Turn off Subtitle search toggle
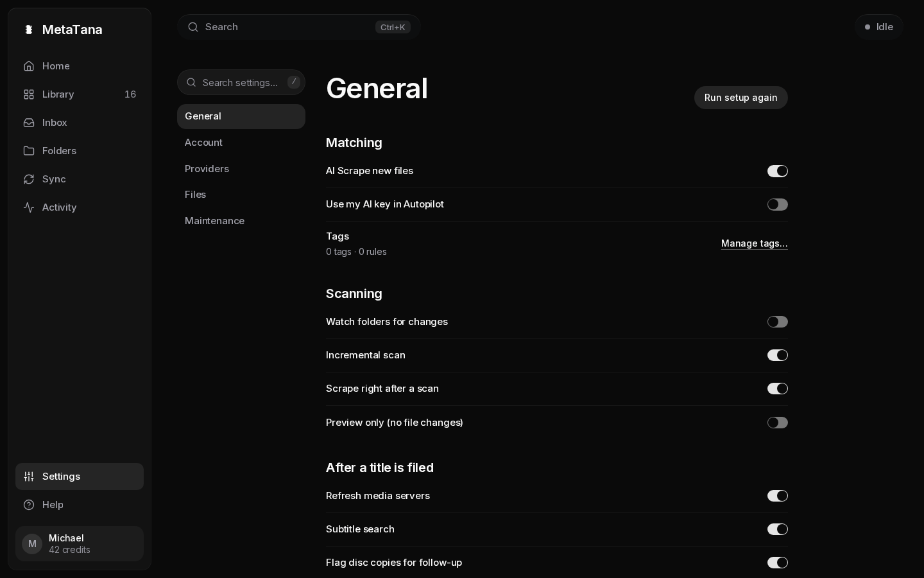Image resolution: width=924 pixels, height=578 pixels. click(x=778, y=529)
